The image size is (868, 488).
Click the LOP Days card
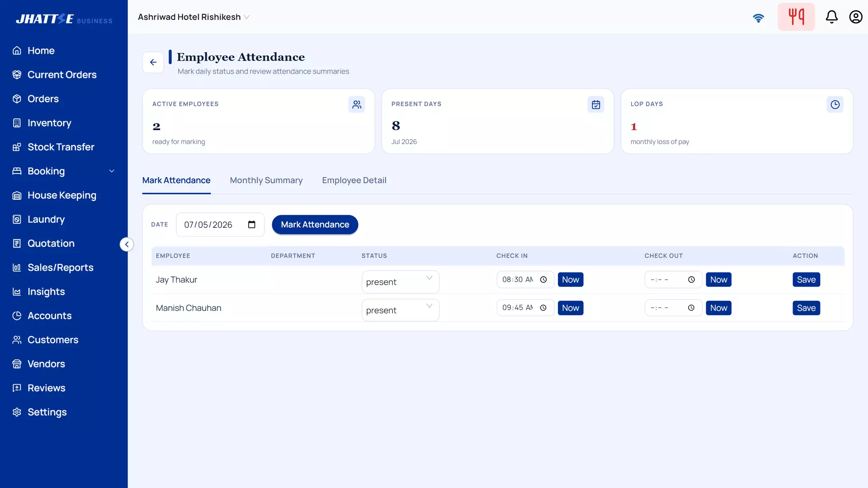click(737, 121)
